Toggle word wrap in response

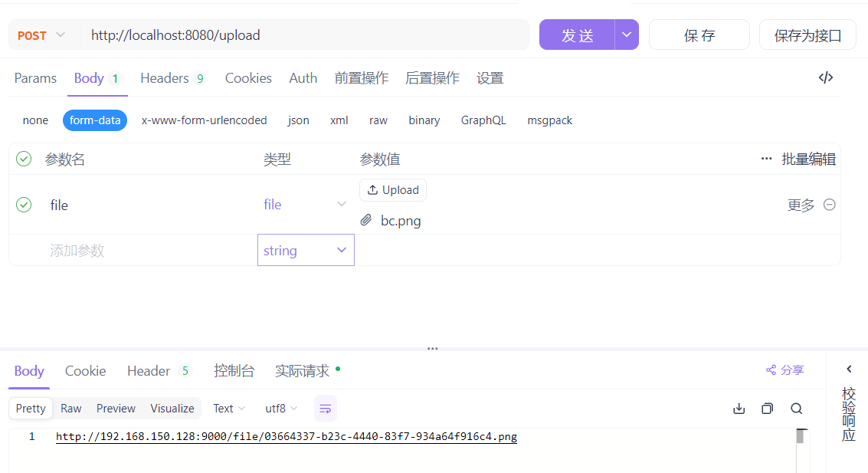325,409
